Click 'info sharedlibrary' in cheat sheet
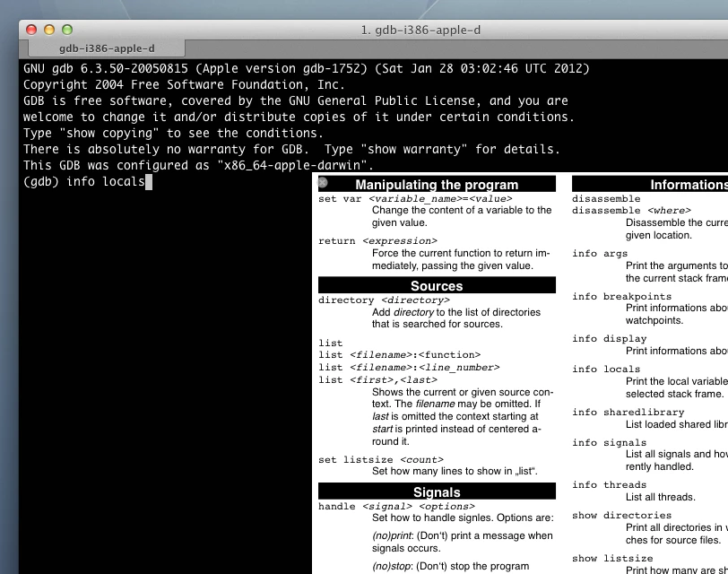 coord(628,412)
